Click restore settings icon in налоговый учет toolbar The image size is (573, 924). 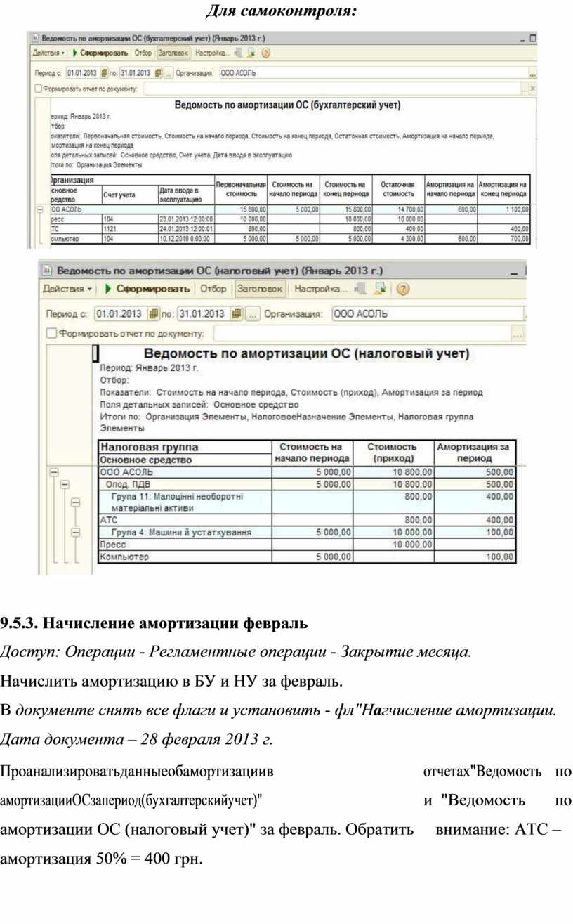tap(361, 289)
